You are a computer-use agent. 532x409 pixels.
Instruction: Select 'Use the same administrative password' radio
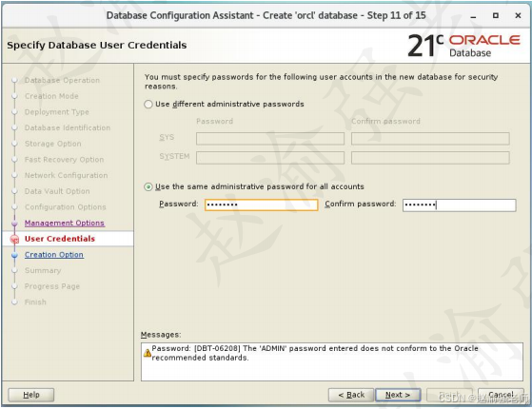point(148,186)
